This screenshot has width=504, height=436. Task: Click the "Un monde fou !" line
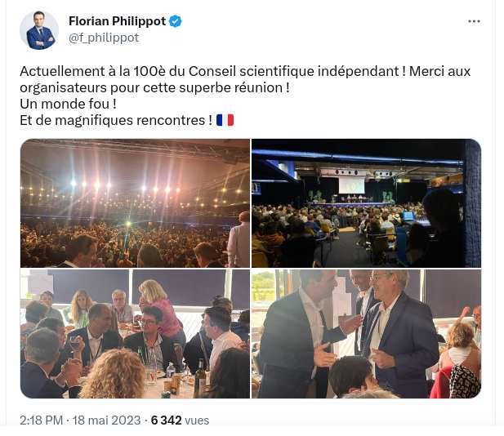click(x=68, y=104)
